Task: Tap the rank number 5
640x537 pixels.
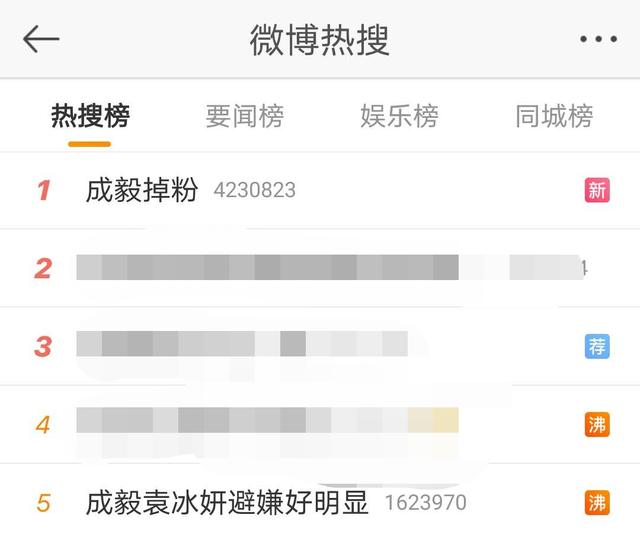Action: (43, 503)
